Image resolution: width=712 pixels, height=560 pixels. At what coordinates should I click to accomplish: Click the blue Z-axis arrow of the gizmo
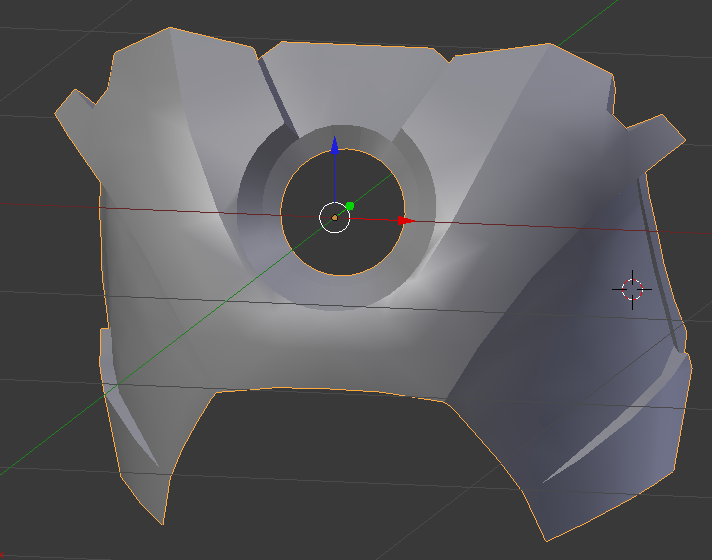tap(335, 145)
